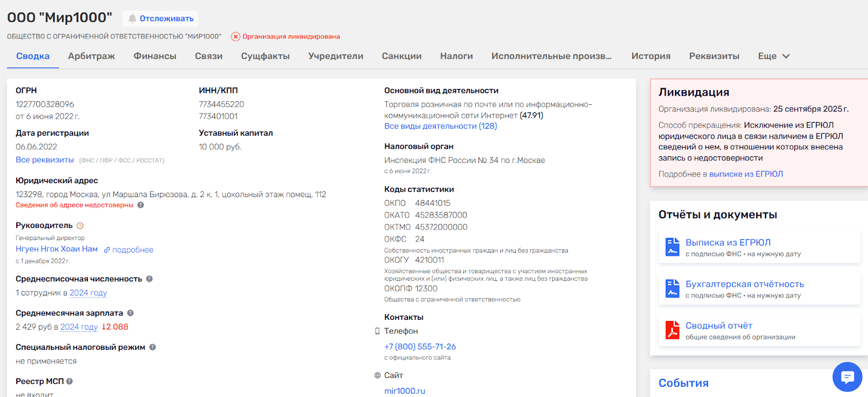Click the company title ООО "Мир1000"
This screenshot has height=397, width=868.
click(x=60, y=17)
